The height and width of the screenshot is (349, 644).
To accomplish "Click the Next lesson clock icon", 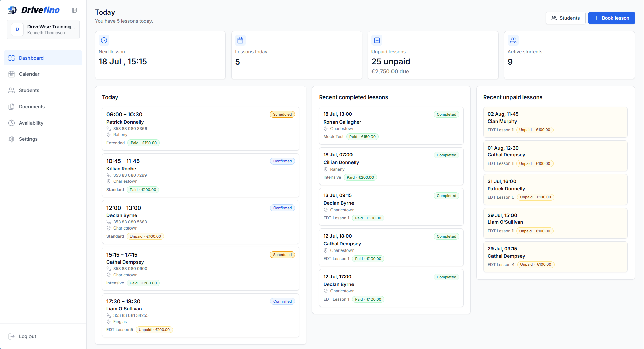I will pyautogui.click(x=104, y=40).
